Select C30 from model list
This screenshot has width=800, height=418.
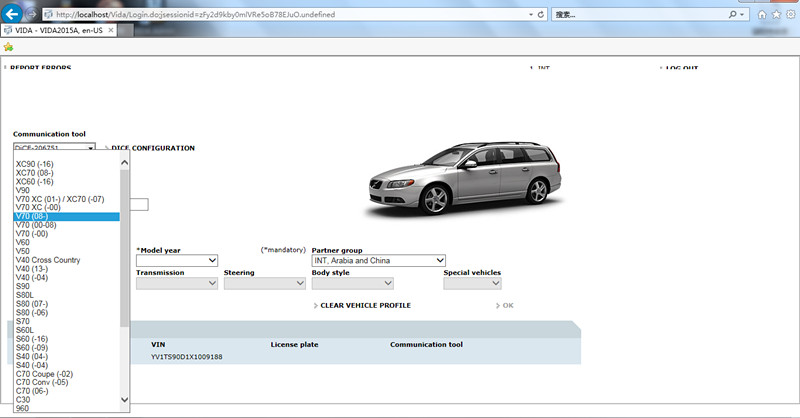[x=67, y=400]
